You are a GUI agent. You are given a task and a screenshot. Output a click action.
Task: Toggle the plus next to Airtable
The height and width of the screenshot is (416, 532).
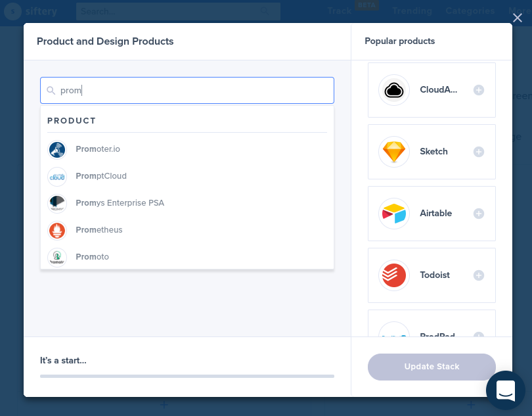[479, 214]
